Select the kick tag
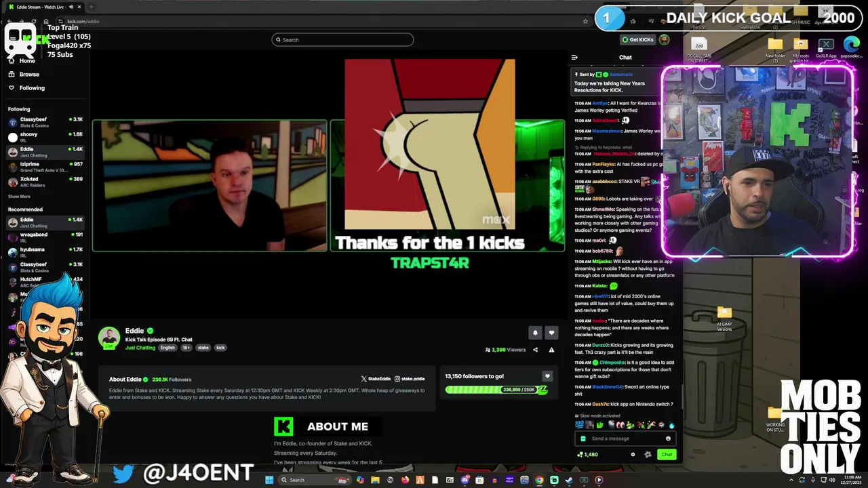This screenshot has height=488, width=868. 220,348
